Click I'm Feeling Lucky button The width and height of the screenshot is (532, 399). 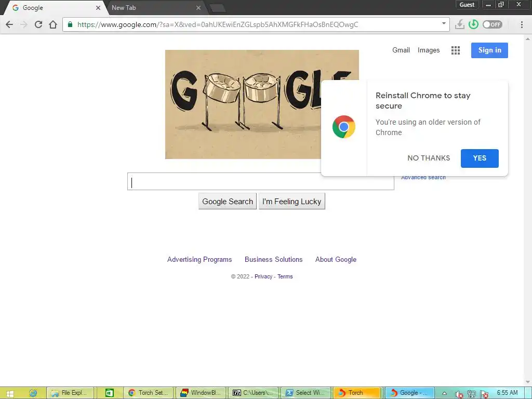292,201
